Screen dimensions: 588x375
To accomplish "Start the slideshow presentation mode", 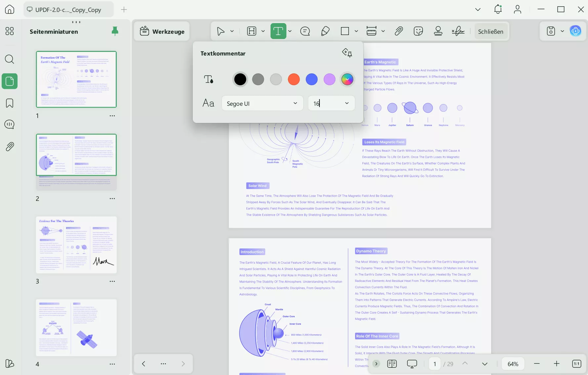I will coord(412,364).
